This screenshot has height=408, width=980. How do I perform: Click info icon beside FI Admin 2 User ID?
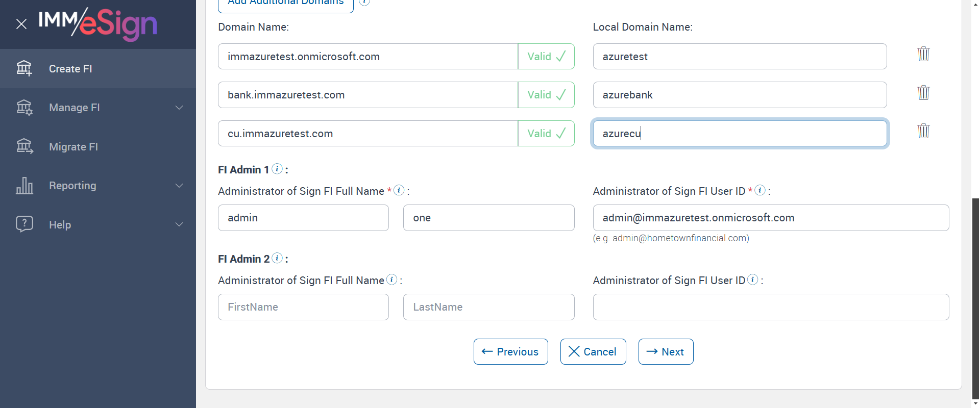pos(753,279)
